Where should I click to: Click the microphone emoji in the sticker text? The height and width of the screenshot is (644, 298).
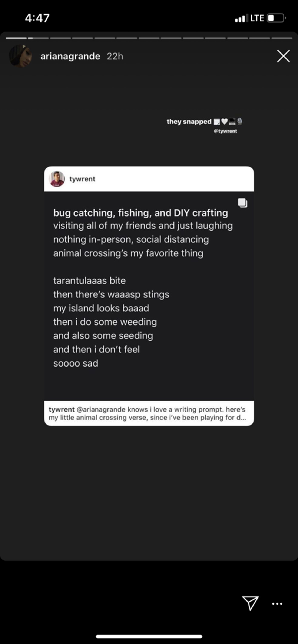[x=240, y=122]
